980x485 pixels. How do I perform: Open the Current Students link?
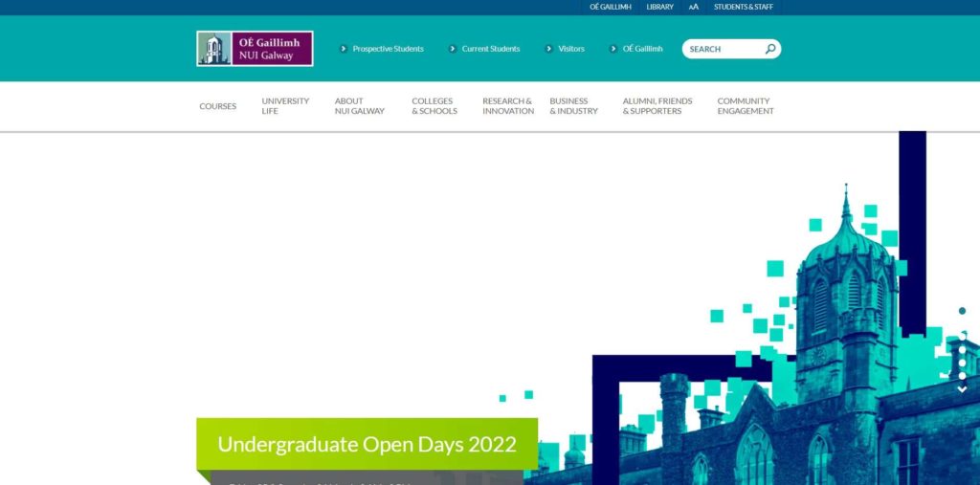coord(491,49)
